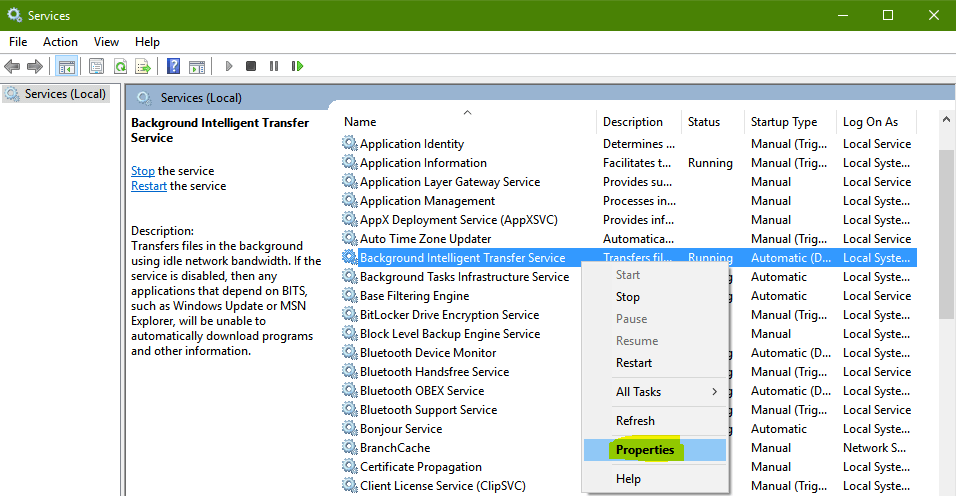Expand the All Tasks submenu
Screen dimensions: 956x496
coord(666,392)
